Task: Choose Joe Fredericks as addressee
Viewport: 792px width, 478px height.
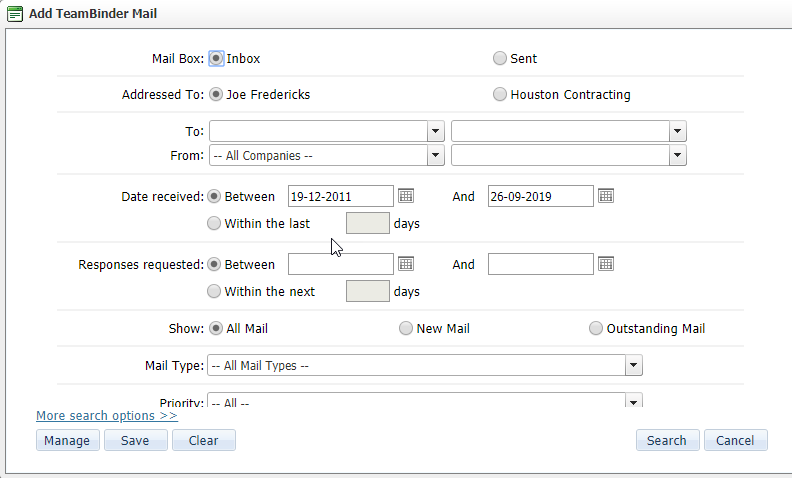Action: click(x=216, y=94)
